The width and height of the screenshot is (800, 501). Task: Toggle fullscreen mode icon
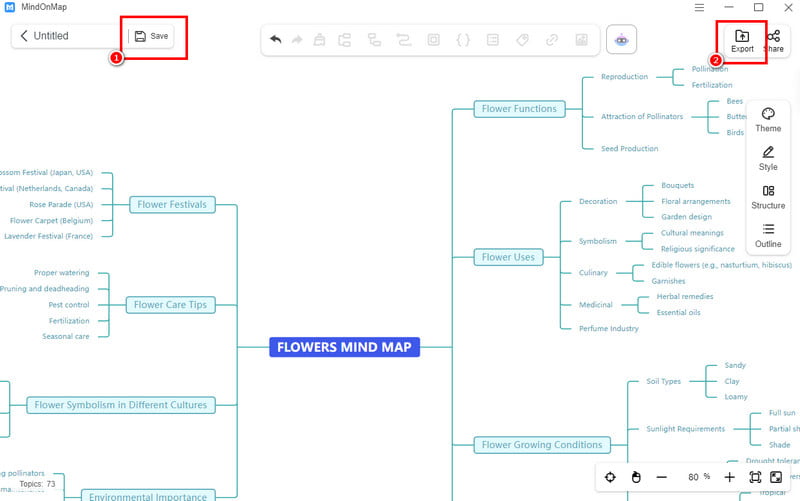(775, 478)
